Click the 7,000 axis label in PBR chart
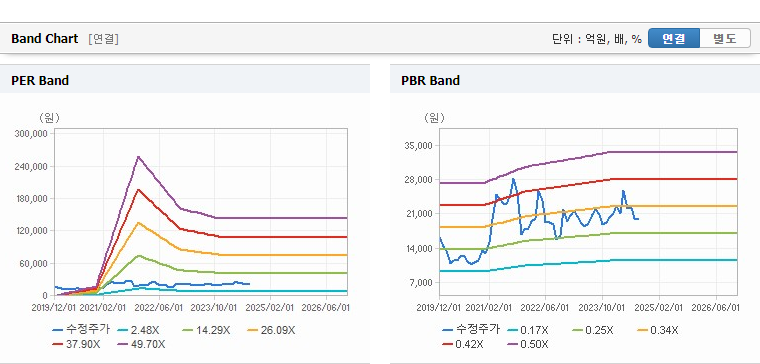 (421, 283)
